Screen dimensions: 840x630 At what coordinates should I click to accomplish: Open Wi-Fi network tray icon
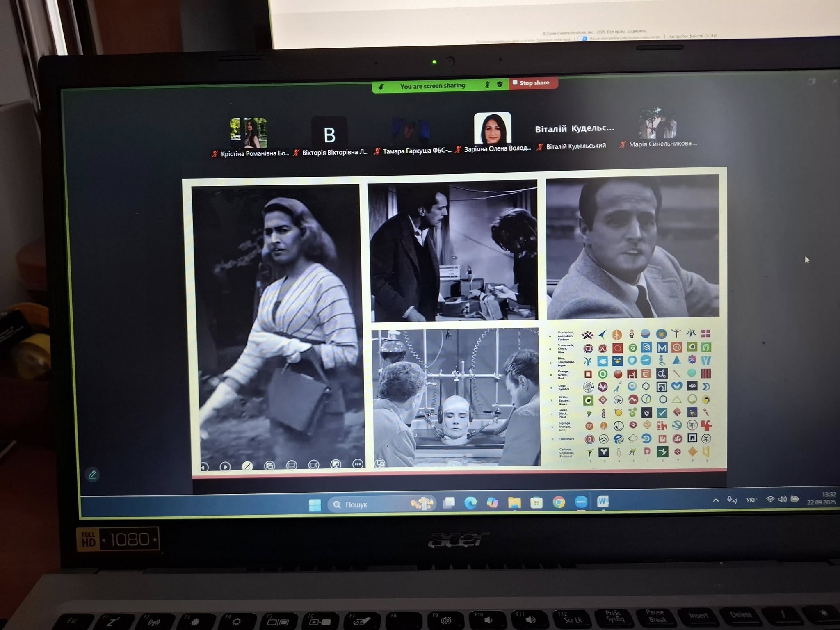point(770,499)
